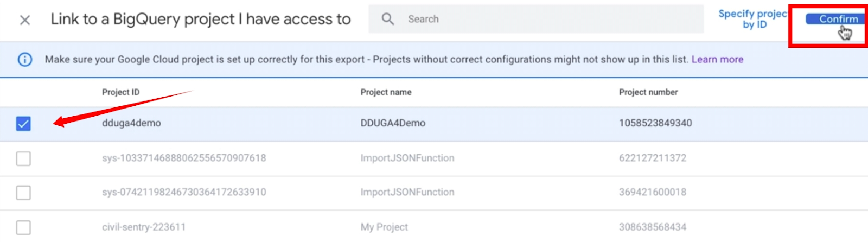
Task: Click the info icon in the banner
Action: click(x=25, y=59)
